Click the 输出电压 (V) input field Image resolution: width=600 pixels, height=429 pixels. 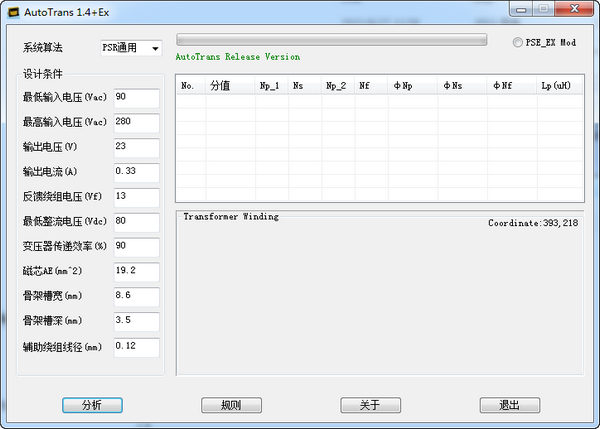click(137, 148)
